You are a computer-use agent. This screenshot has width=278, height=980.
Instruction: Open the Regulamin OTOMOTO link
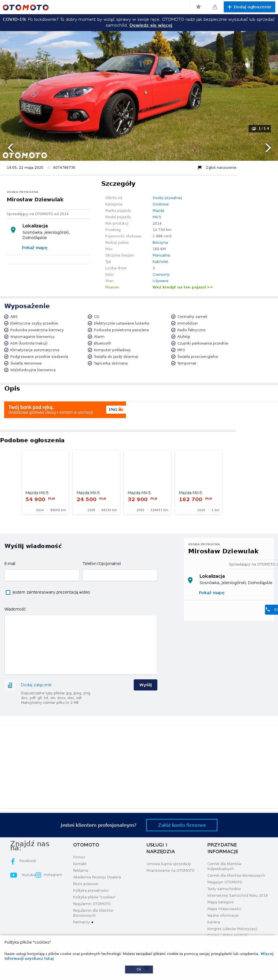[x=92, y=904]
